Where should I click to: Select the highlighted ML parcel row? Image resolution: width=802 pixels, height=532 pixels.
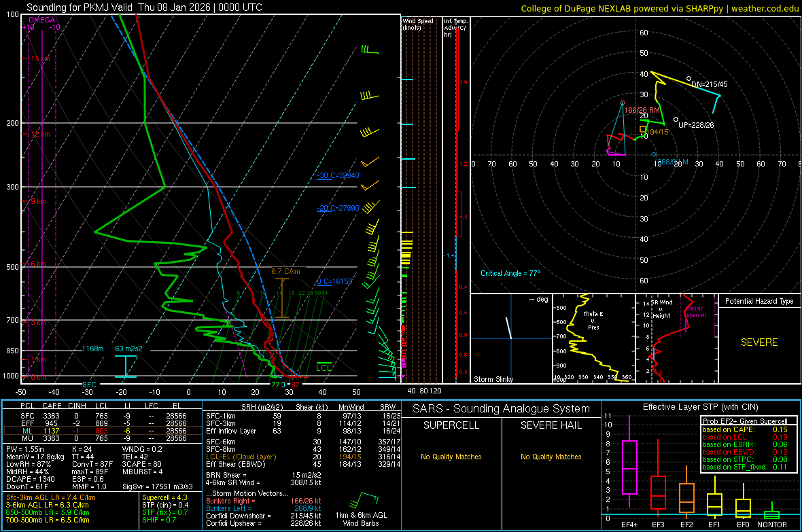pyautogui.click(x=102, y=431)
